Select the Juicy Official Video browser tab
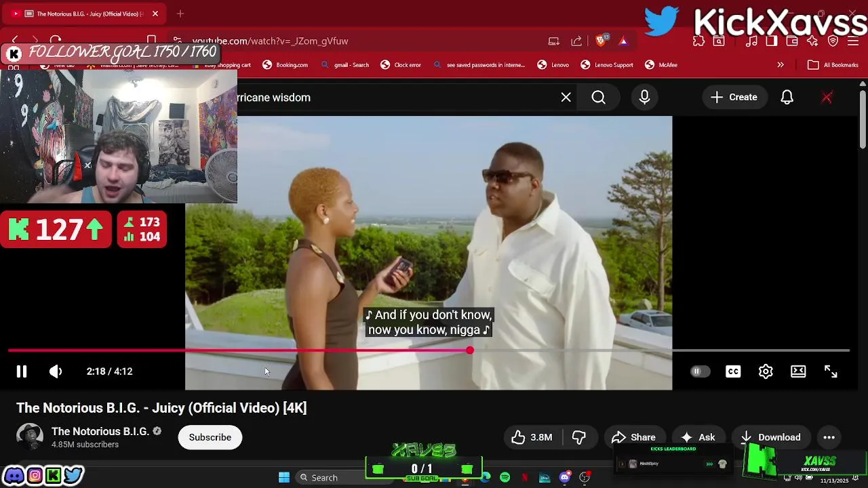Screen dimensions: 868x488 [x=85, y=14]
